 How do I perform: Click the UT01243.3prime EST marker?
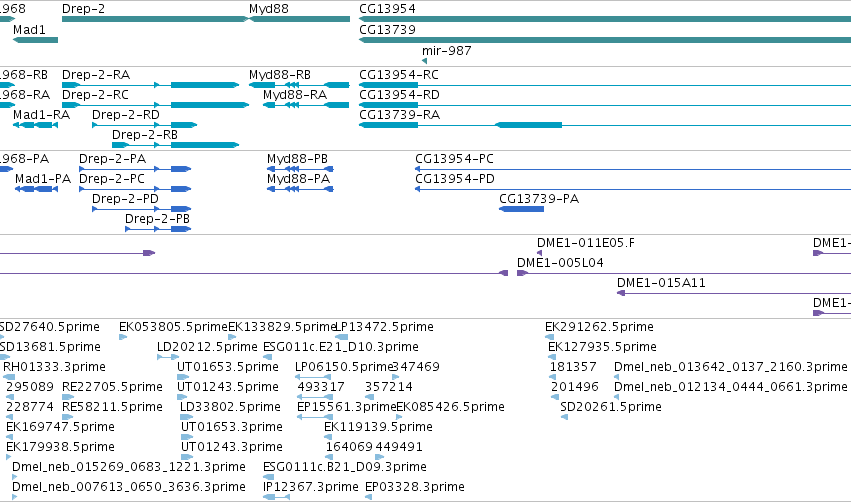point(187,457)
